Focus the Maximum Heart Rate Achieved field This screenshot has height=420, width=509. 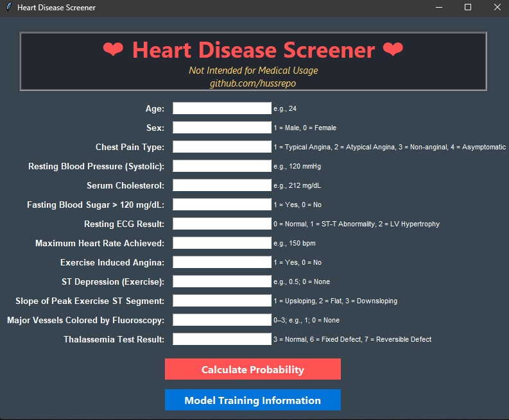(x=222, y=243)
